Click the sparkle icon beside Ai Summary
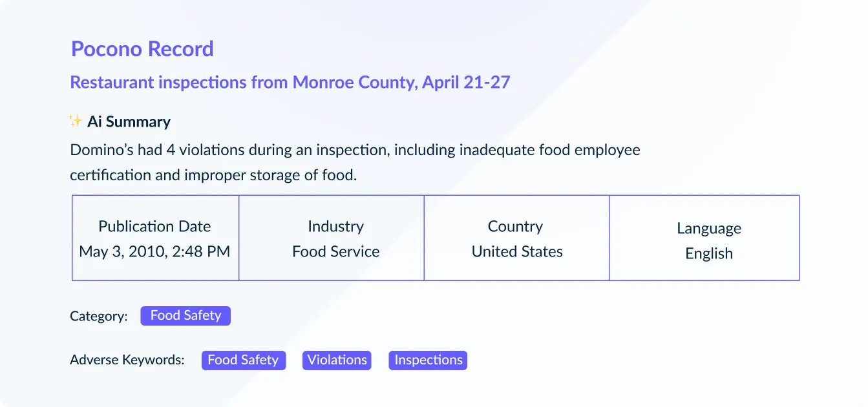Image resolution: width=868 pixels, height=407 pixels. (x=75, y=121)
